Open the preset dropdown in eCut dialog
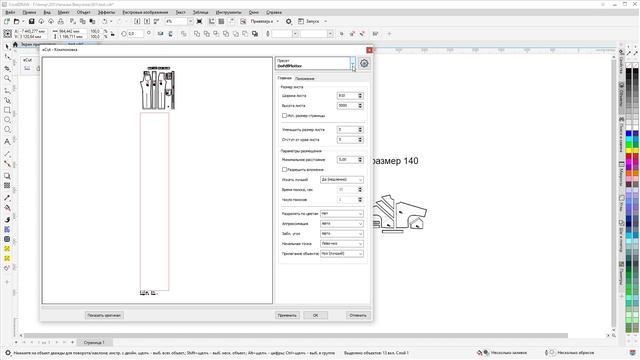Viewport: 640px width, 360px height. [353, 63]
